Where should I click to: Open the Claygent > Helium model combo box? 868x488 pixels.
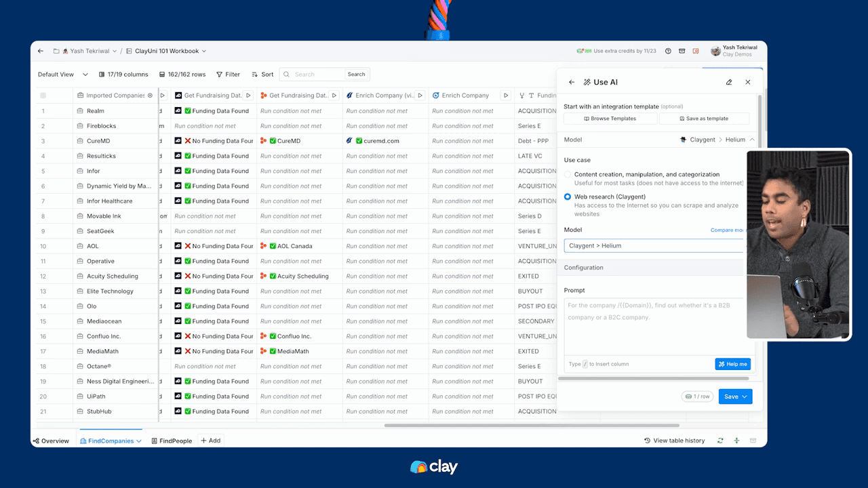click(654, 245)
